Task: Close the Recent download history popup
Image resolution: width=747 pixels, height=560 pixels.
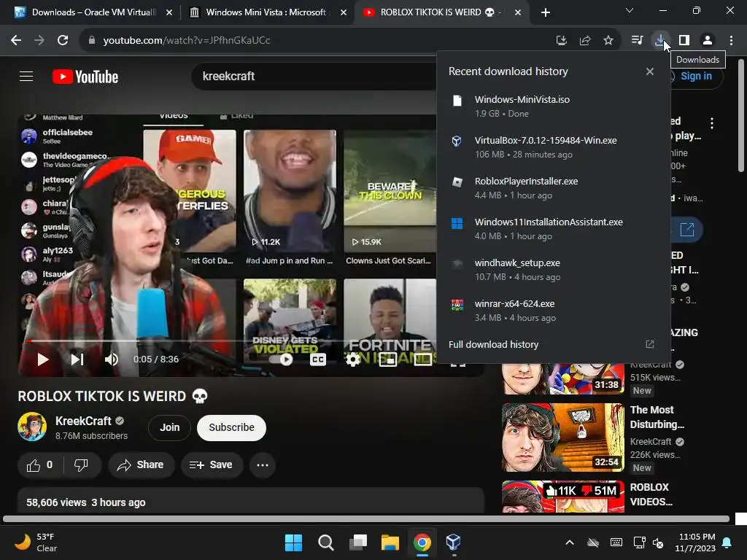Action: [x=650, y=71]
